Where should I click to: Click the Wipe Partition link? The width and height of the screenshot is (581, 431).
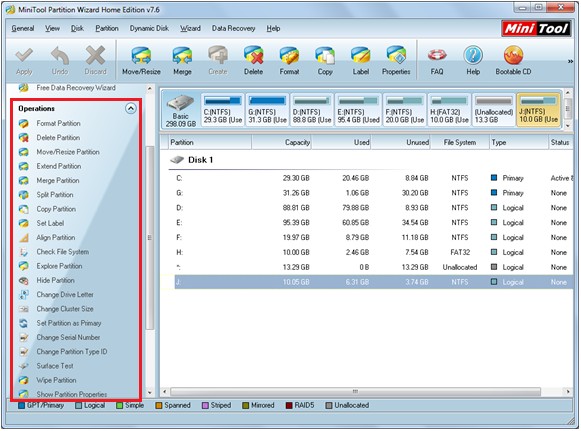(x=56, y=380)
